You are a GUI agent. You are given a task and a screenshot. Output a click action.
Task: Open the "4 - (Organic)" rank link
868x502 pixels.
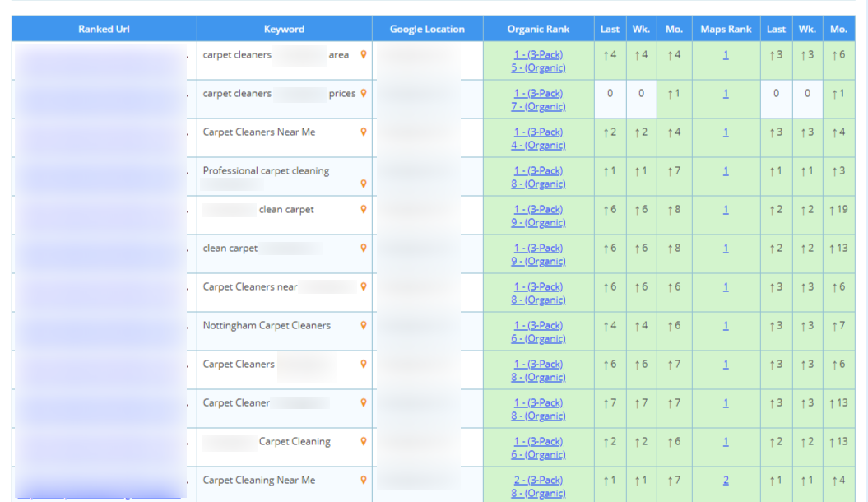[x=538, y=146]
